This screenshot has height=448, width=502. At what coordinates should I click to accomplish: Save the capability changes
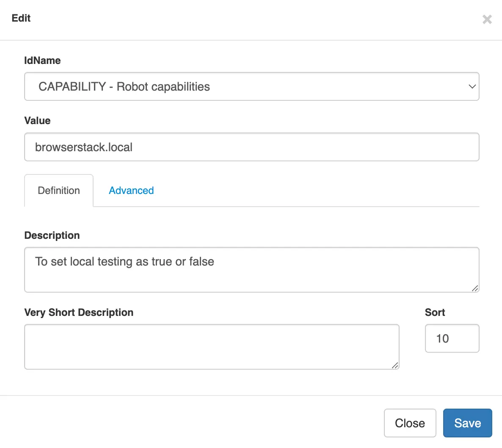point(467,423)
